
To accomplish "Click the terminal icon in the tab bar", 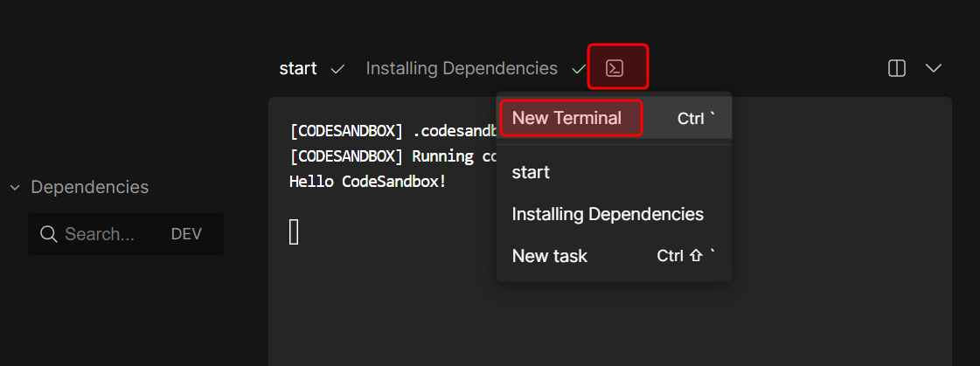I will click(615, 68).
